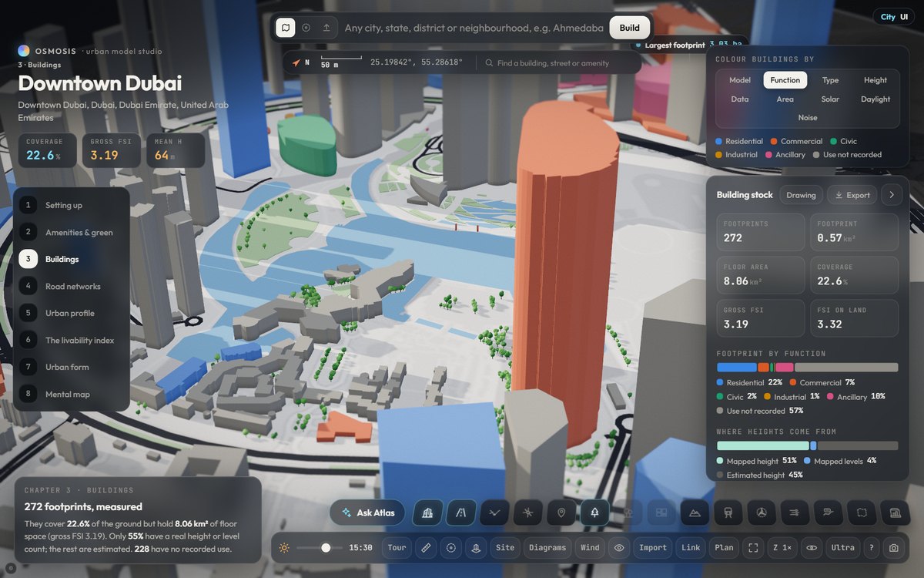
Task: Click the time-of-day slider handle
Action: tap(326, 548)
